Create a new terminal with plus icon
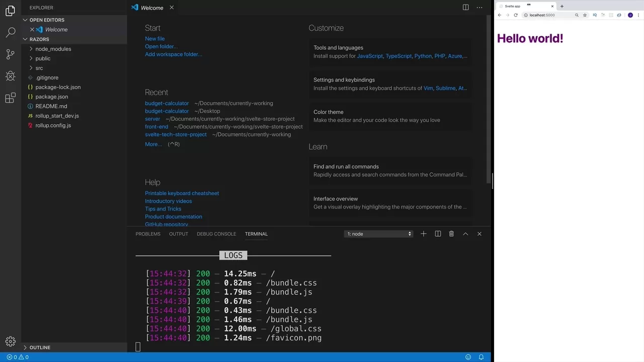This screenshot has height=362, width=644. 424,234
